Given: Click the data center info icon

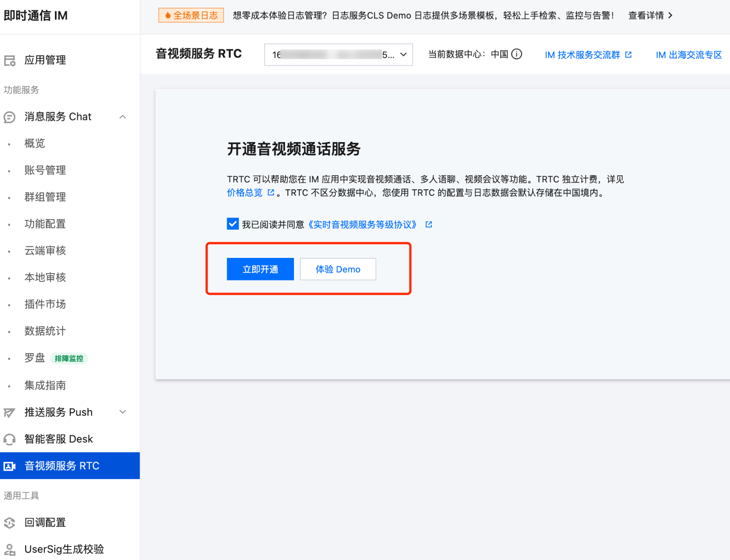Looking at the screenshot, I should point(516,54).
